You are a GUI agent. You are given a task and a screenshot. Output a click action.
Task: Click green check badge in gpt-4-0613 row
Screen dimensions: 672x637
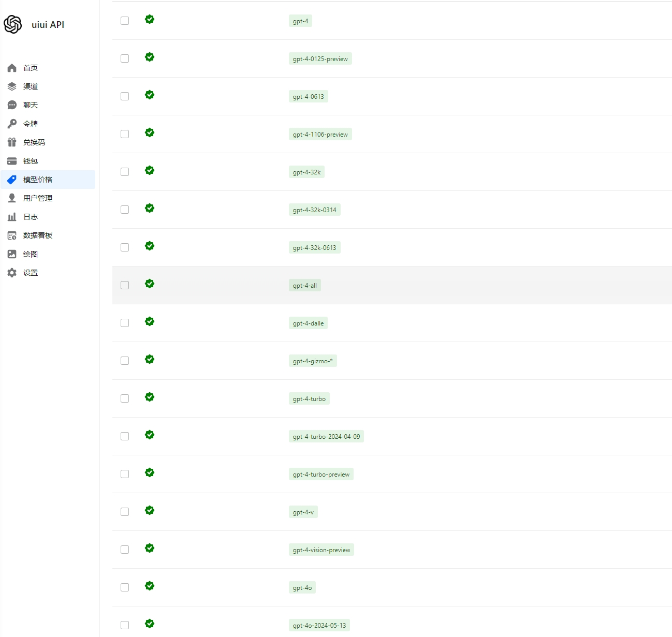coord(150,95)
